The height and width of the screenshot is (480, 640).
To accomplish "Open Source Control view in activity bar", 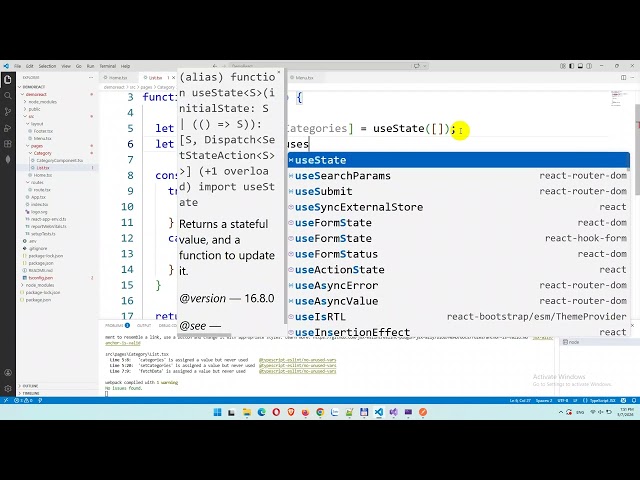I will 8,111.
